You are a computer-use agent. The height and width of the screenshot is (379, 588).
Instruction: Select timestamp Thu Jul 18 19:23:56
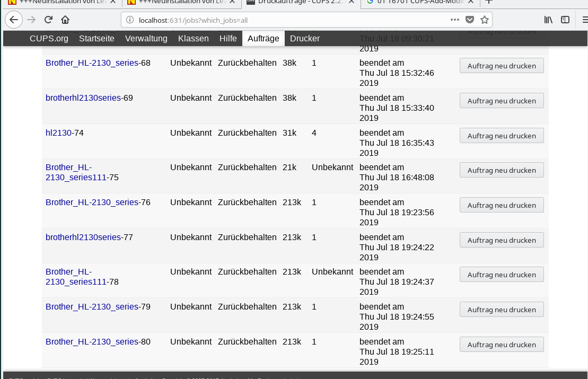(x=397, y=212)
